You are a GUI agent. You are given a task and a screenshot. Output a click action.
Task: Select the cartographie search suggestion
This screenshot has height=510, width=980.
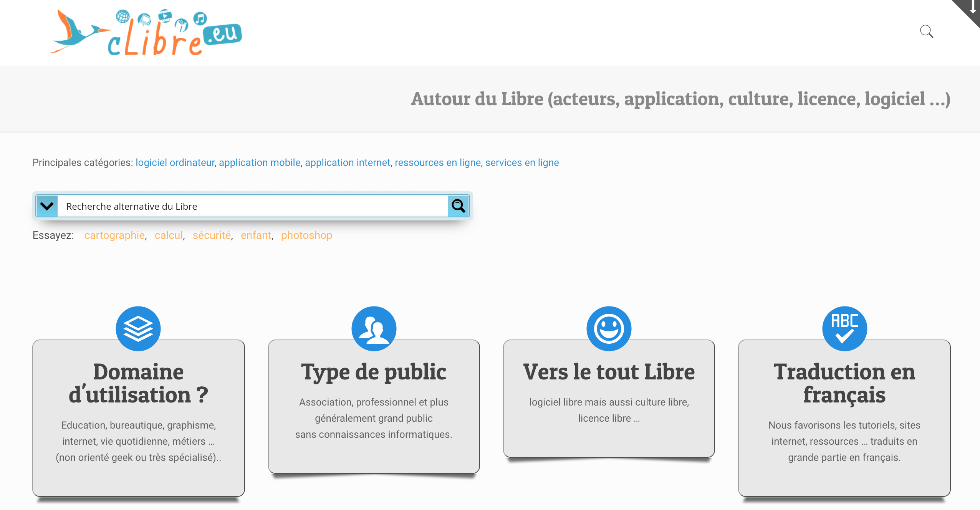click(114, 235)
